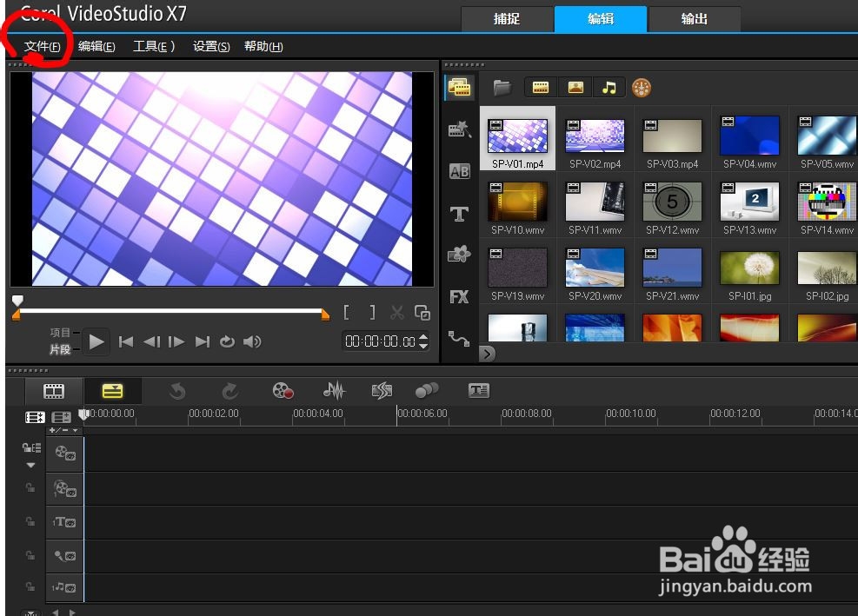Click the Add folder icon in library
The width and height of the screenshot is (858, 616).
point(502,88)
